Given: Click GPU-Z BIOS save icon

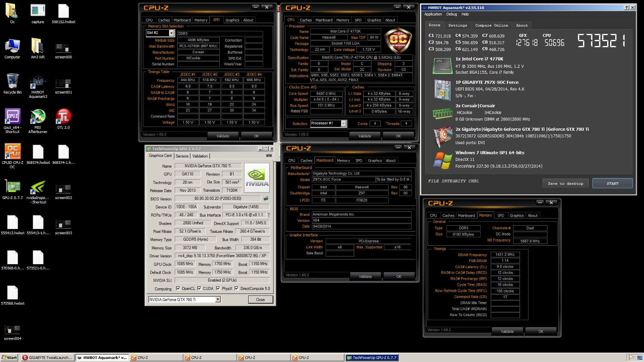Looking at the screenshot, I should pos(266,199).
